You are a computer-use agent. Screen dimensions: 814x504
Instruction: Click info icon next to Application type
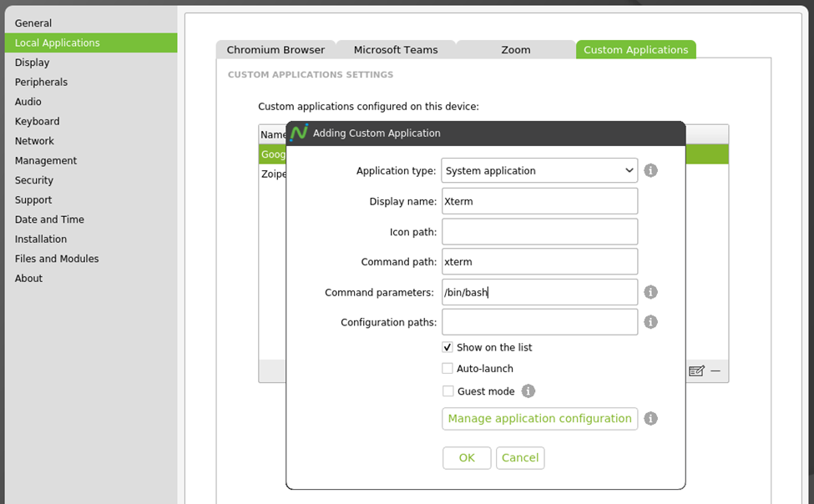(x=650, y=170)
